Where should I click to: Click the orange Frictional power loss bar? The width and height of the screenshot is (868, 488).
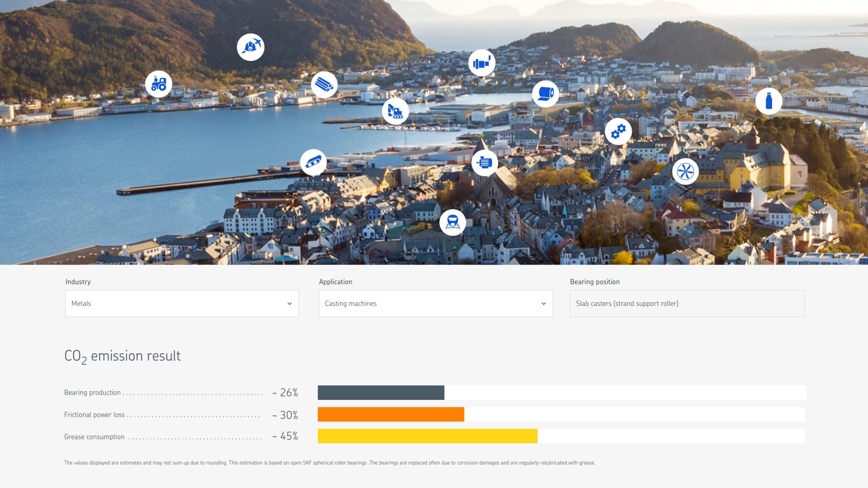pos(391,414)
